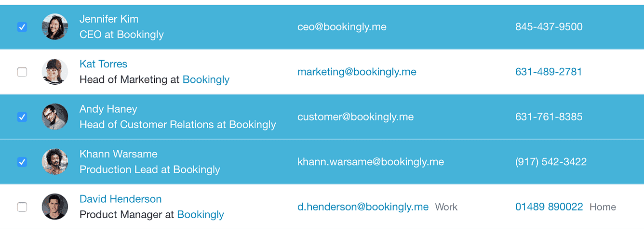Click Bookingly company link for Kat Torres
Viewport: 644px width, 234px height.
pos(206,79)
